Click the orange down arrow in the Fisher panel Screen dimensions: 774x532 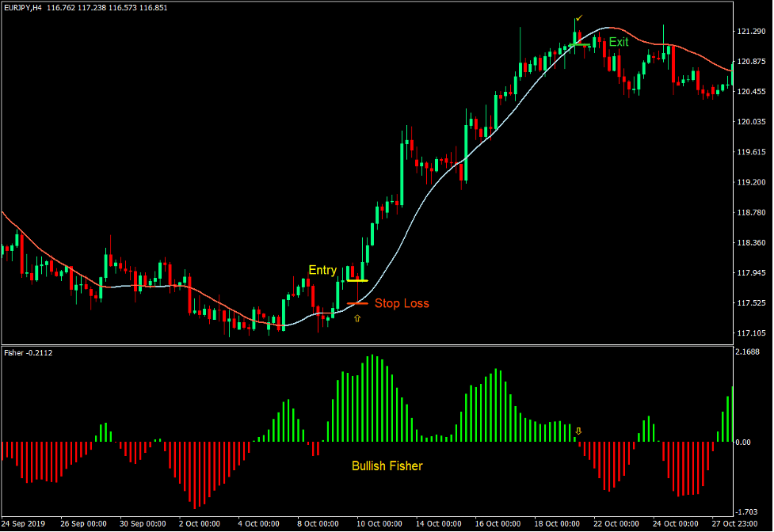579,431
